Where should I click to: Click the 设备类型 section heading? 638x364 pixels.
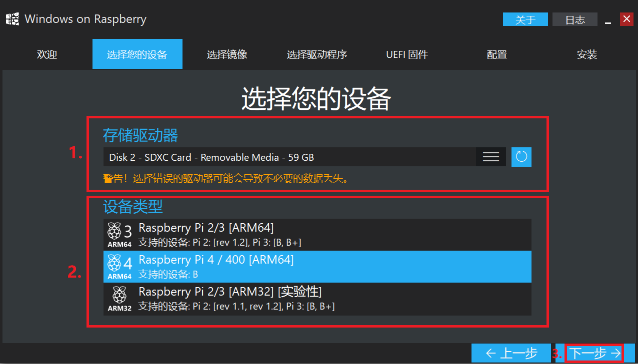[133, 206]
